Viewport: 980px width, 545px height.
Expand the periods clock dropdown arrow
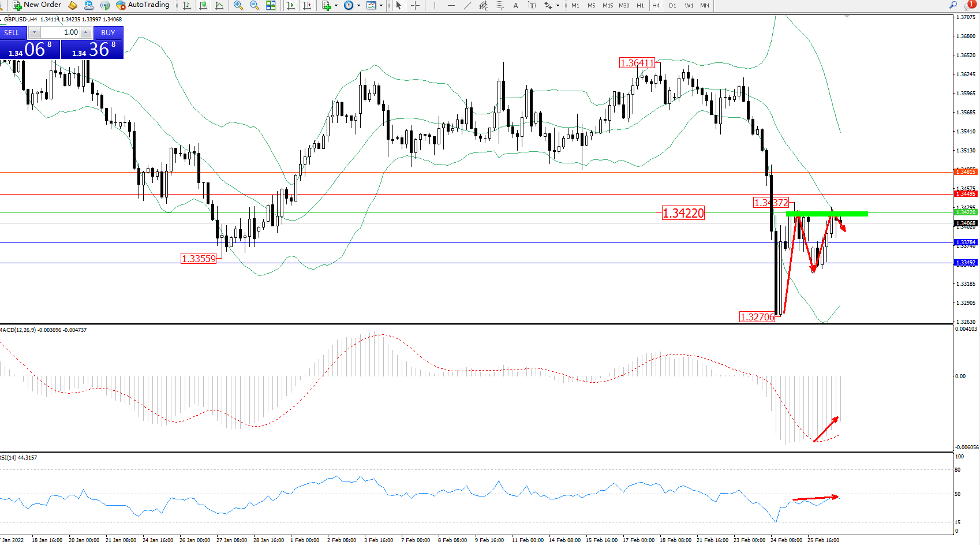[358, 5]
